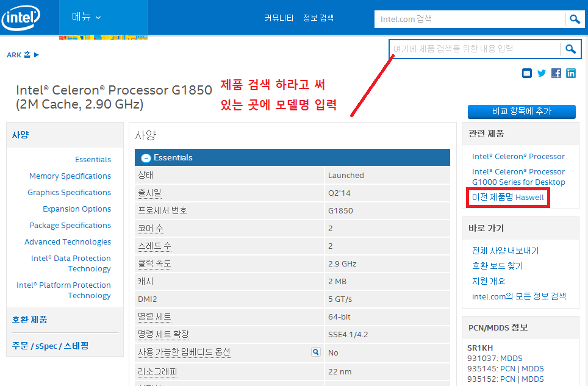This screenshot has width=588, height=386.
Task: Open PCN link for 935145
Action: [x=507, y=369]
